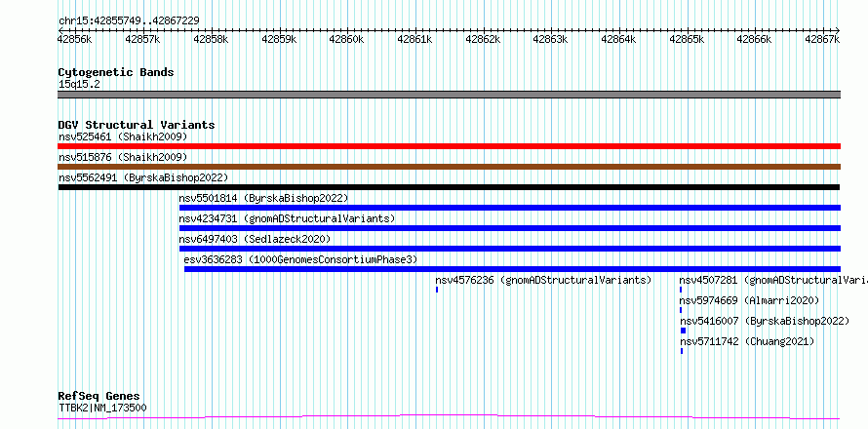Open the nsv515876 (Shaikh2009) label

coord(123,157)
